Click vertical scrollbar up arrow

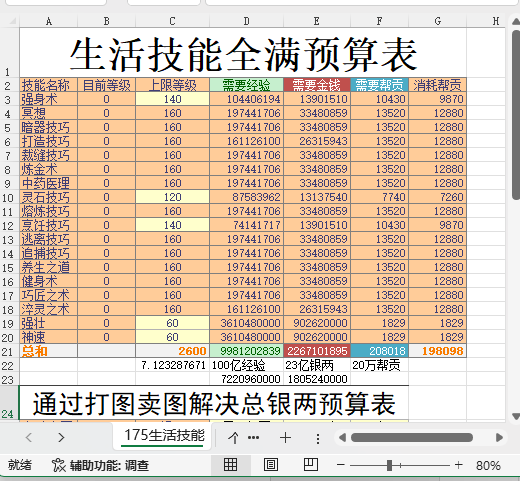pyautogui.click(x=516, y=22)
